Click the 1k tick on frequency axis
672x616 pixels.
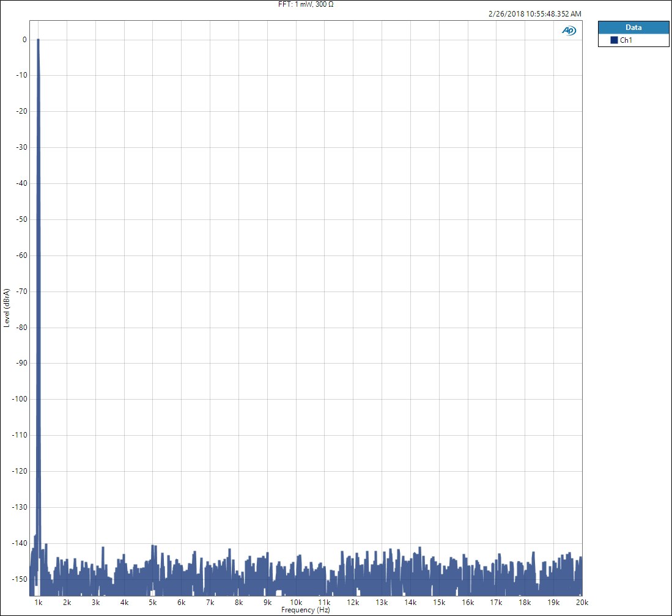(38, 603)
